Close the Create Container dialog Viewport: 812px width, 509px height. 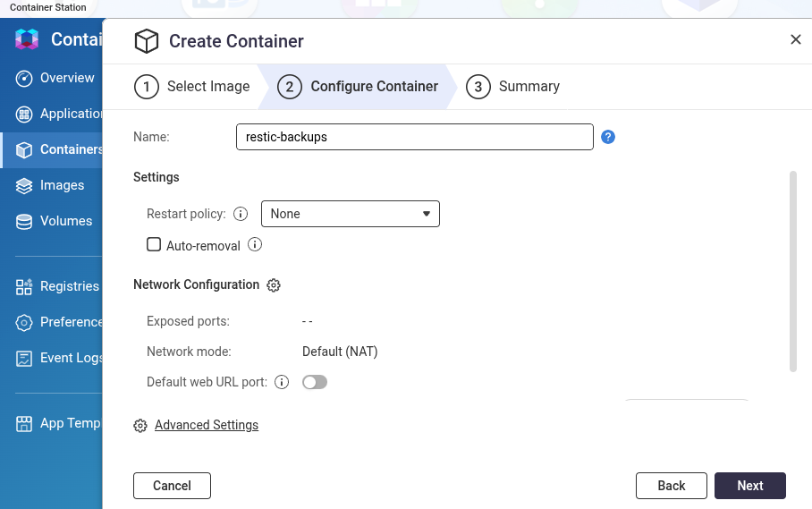tap(795, 39)
